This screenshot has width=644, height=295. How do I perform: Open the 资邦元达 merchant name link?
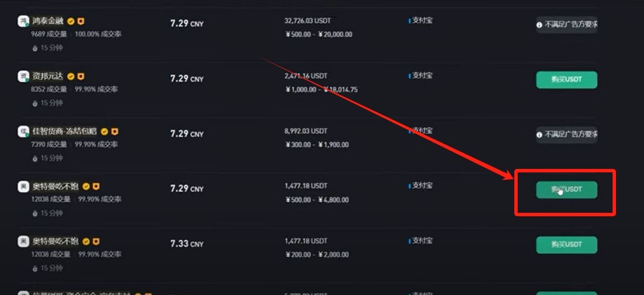48,76
